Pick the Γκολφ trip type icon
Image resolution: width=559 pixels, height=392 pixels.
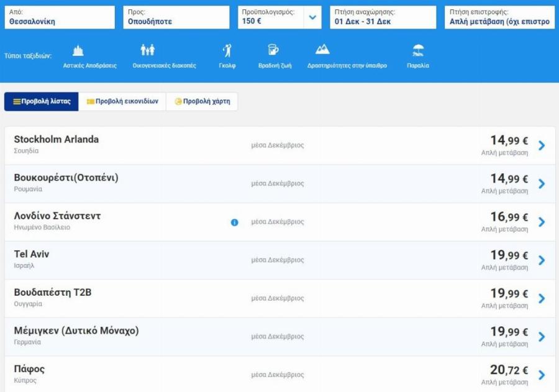[x=227, y=51]
